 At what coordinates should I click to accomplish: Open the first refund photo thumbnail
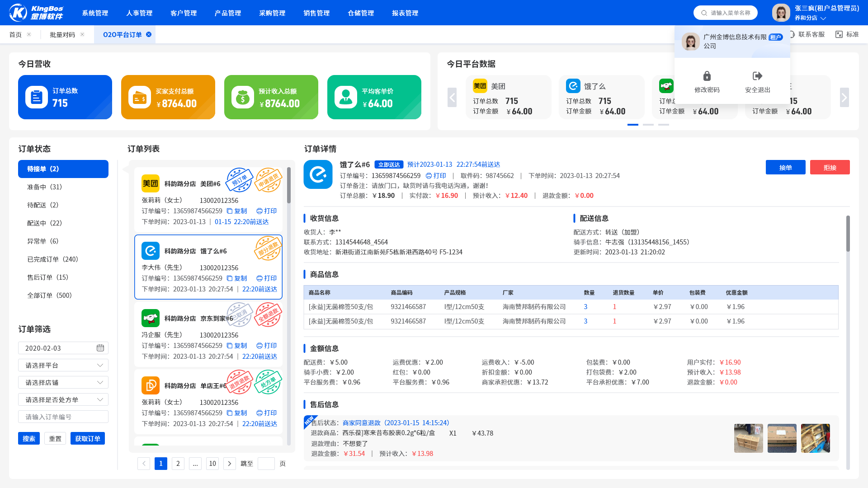click(x=748, y=438)
